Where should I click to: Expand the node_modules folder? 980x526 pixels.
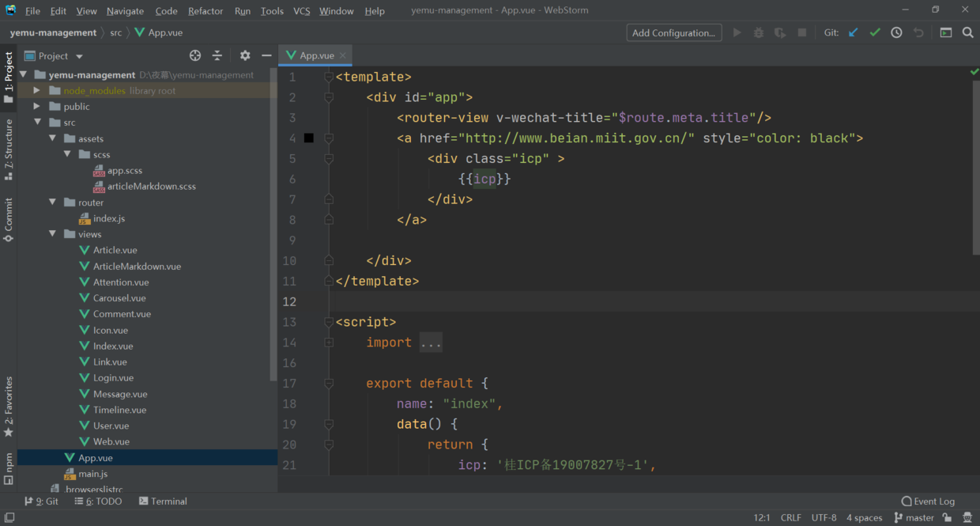36,91
